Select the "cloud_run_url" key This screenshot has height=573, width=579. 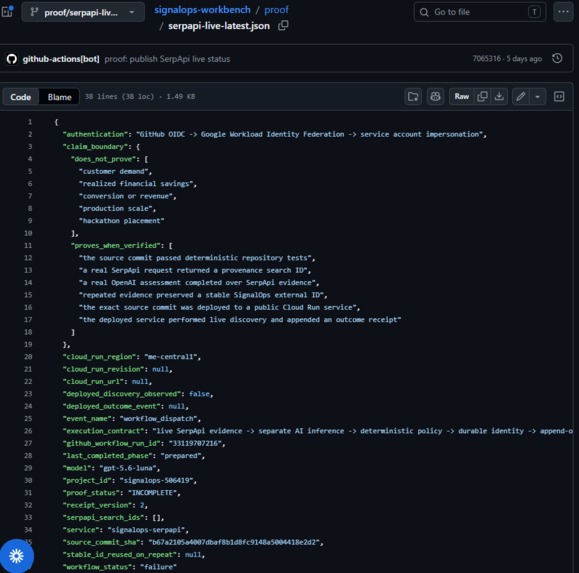pos(93,382)
